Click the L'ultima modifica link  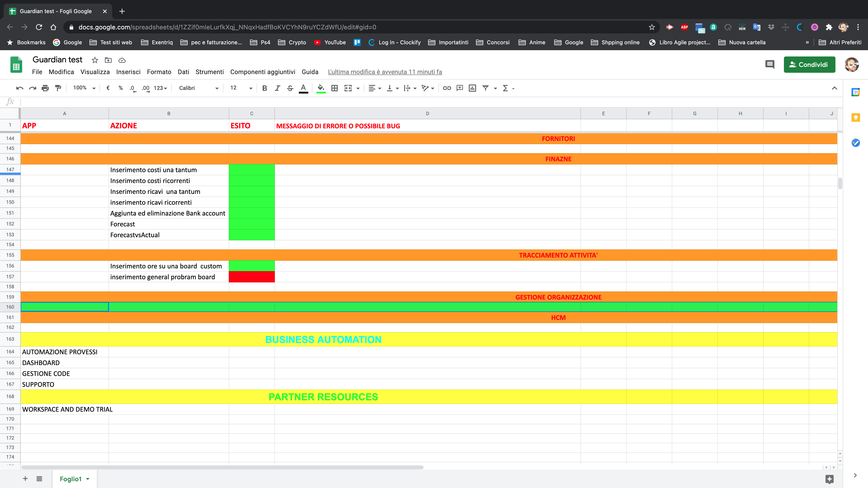tap(385, 72)
